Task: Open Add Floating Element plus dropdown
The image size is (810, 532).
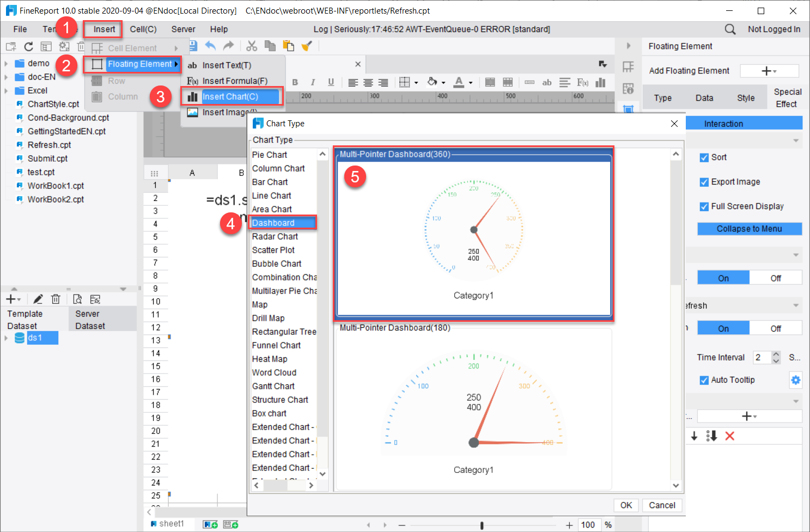Action: [769, 71]
